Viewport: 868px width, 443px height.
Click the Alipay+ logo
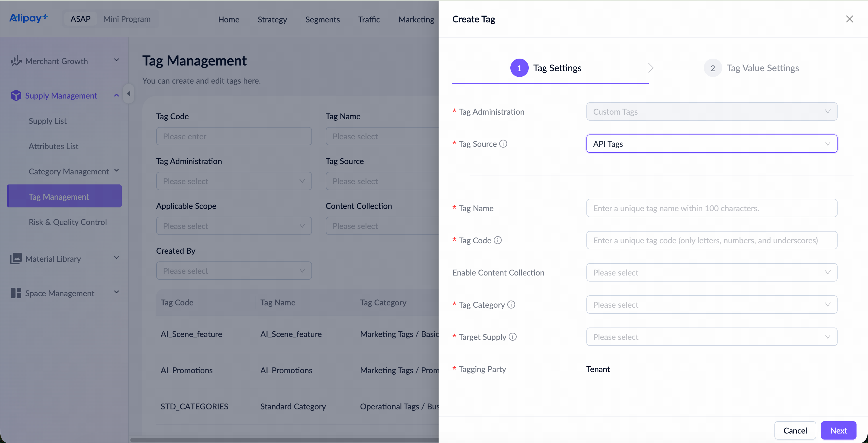29,18
